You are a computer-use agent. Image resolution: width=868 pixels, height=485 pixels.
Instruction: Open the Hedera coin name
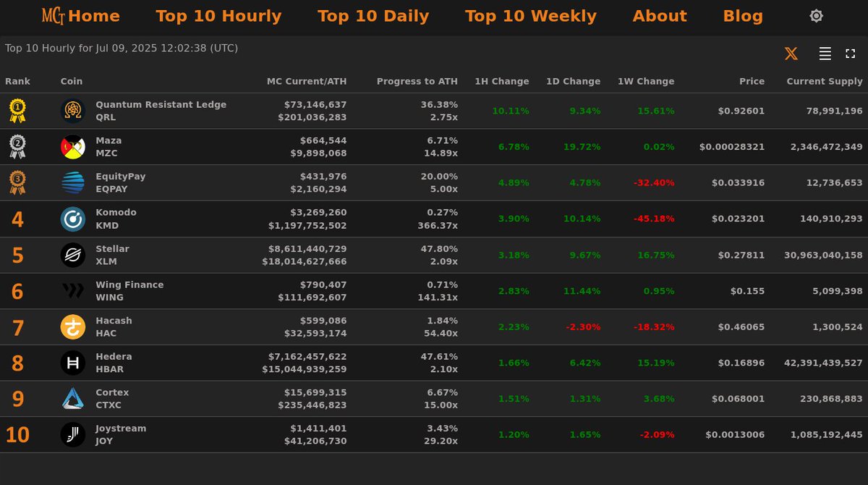pyautogui.click(x=114, y=356)
